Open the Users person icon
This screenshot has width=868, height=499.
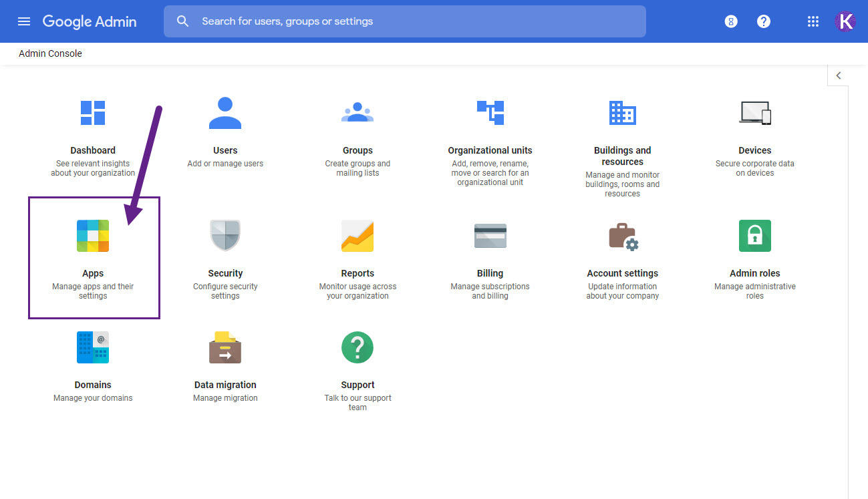click(x=225, y=113)
